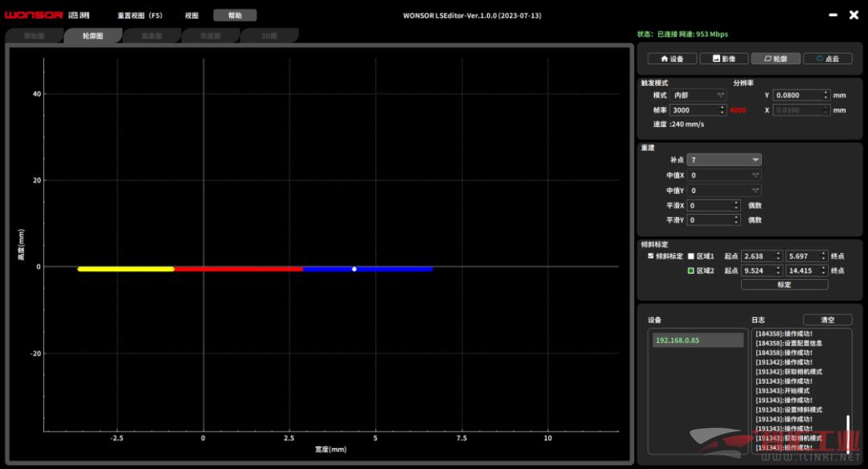Click the log entry '[184358]:设置配置信息'
This screenshot has height=469, width=868.
(x=789, y=344)
